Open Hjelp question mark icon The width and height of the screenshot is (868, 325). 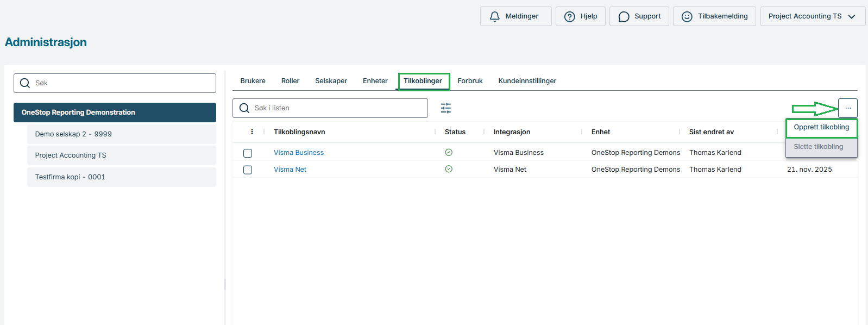[x=569, y=17]
